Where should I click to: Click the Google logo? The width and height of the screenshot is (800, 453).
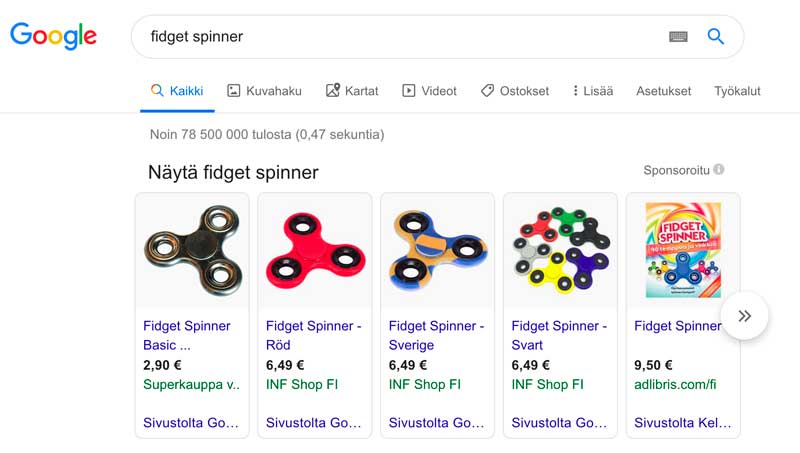point(53,36)
